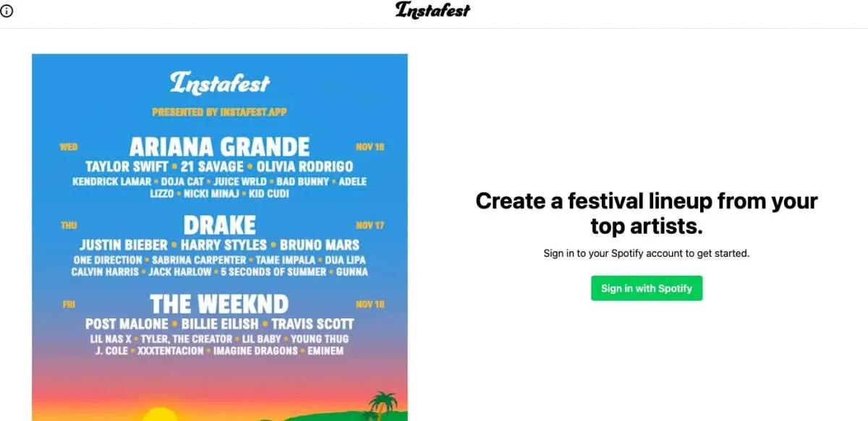The height and width of the screenshot is (421, 868).
Task: Click the info icon in top-left corner
Action: pyautogui.click(x=7, y=11)
